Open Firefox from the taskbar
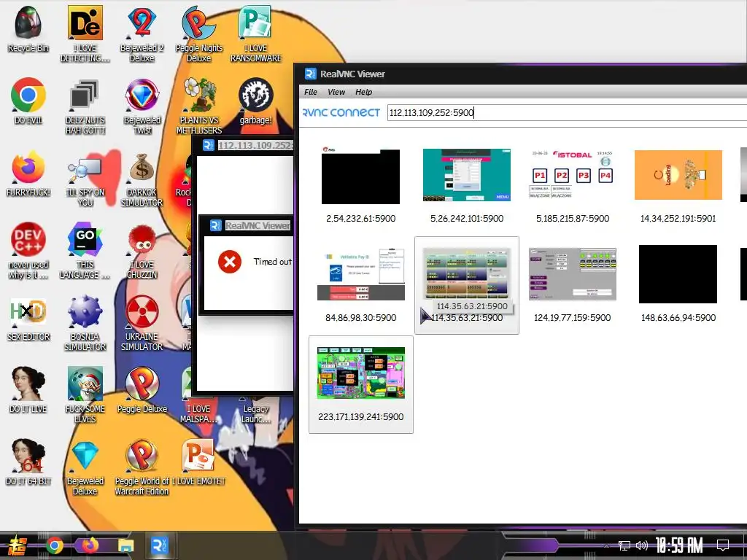This screenshot has height=560, width=747. (90, 545)
